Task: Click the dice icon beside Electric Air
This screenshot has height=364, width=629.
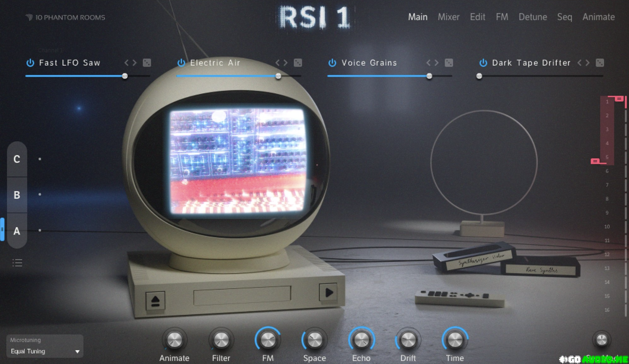Action: [x=298, y=63]
